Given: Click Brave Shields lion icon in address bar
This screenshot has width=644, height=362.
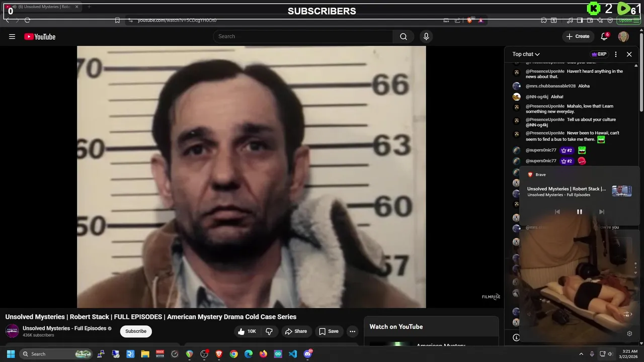Looking at the screenshot, I should [470, 20].
